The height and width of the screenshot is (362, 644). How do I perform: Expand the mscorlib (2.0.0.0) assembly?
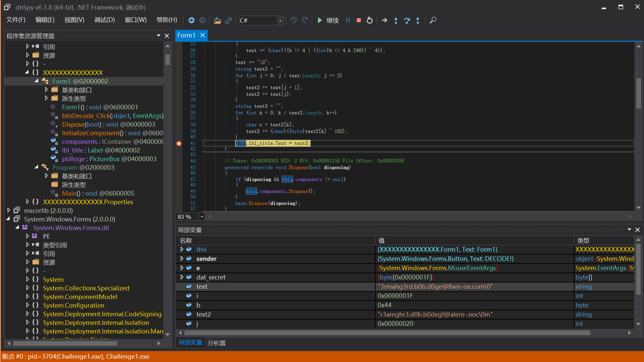[9, 211]
